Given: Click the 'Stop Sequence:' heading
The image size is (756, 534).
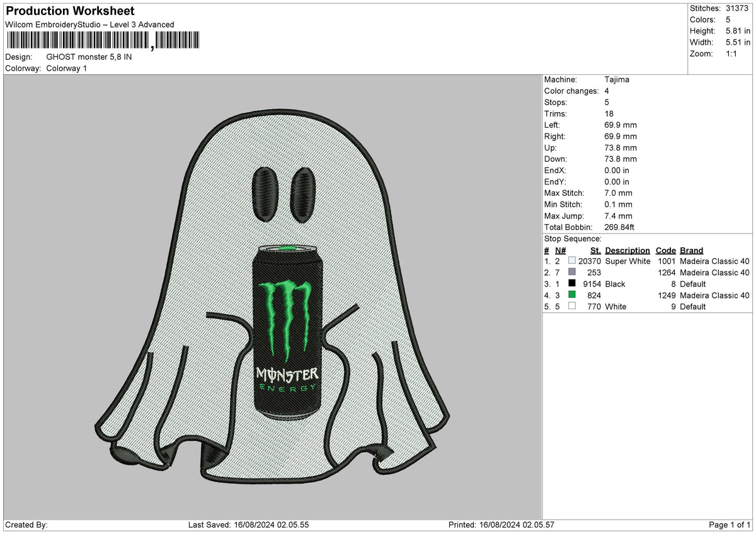Looking at the screenshot, I should (573, 239).
